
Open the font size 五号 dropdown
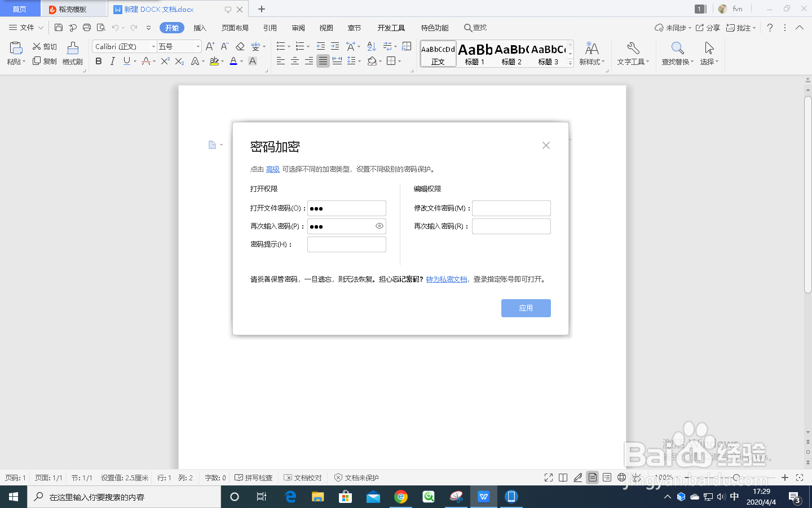pyautogui.click(x=198, y=46)
